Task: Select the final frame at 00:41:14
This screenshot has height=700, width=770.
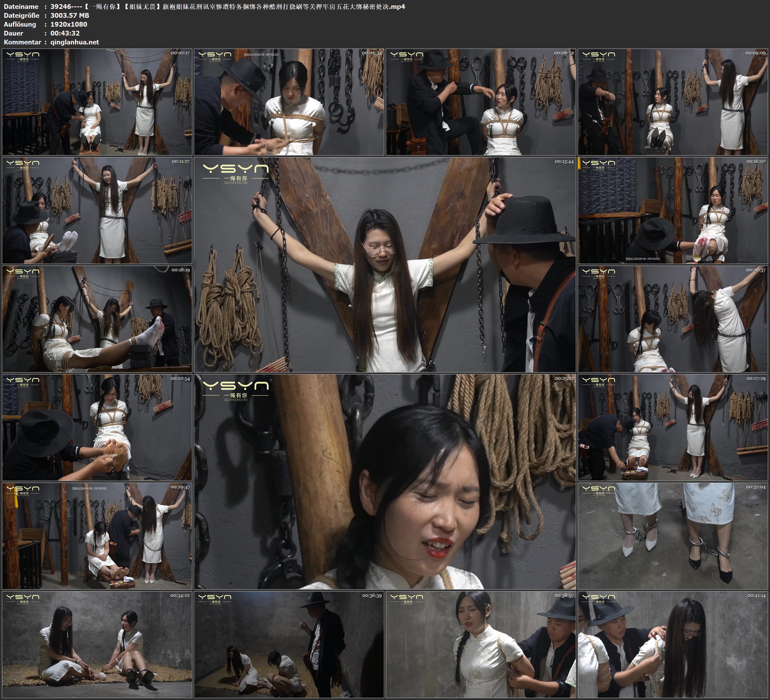Action: (x=673, y=644)
